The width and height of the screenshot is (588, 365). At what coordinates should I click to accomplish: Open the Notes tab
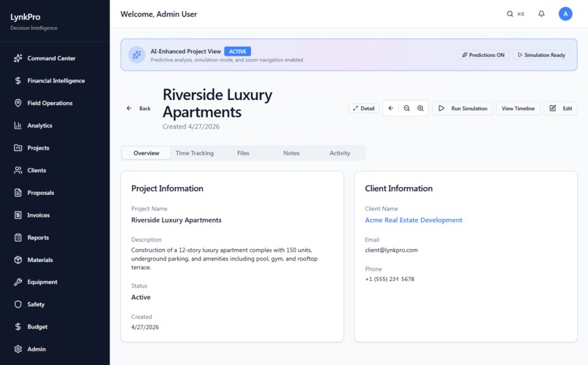291,153
